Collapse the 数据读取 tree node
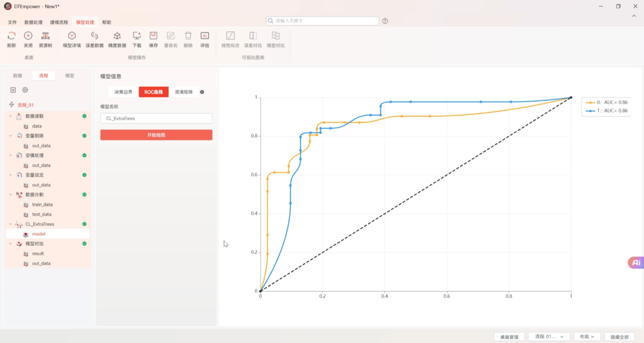644x343 pixels. [11, 116]
